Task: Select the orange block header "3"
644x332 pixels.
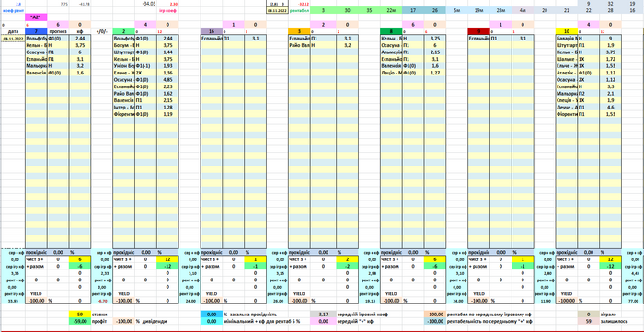Action: [x=299, y=31]
